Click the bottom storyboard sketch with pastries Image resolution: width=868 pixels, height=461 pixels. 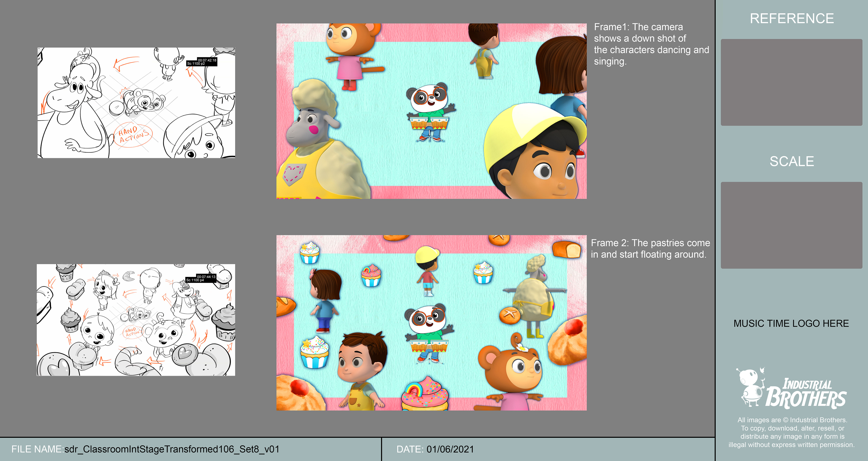point(136,320)
